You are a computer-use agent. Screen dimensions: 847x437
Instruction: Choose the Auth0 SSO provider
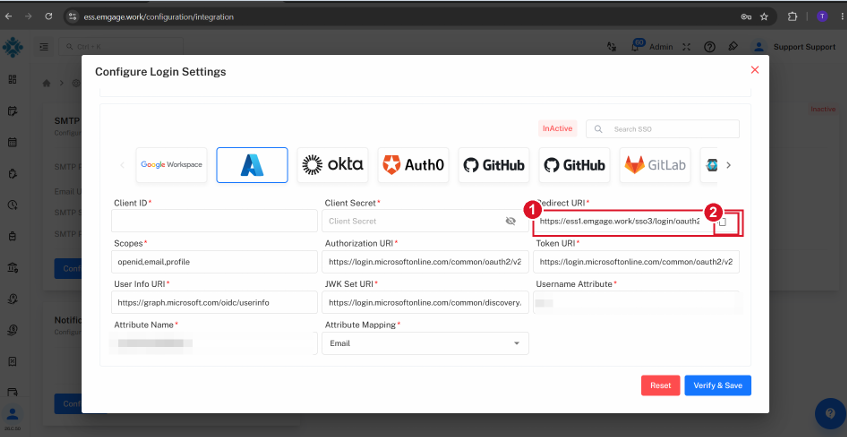(x=413, y=165)
